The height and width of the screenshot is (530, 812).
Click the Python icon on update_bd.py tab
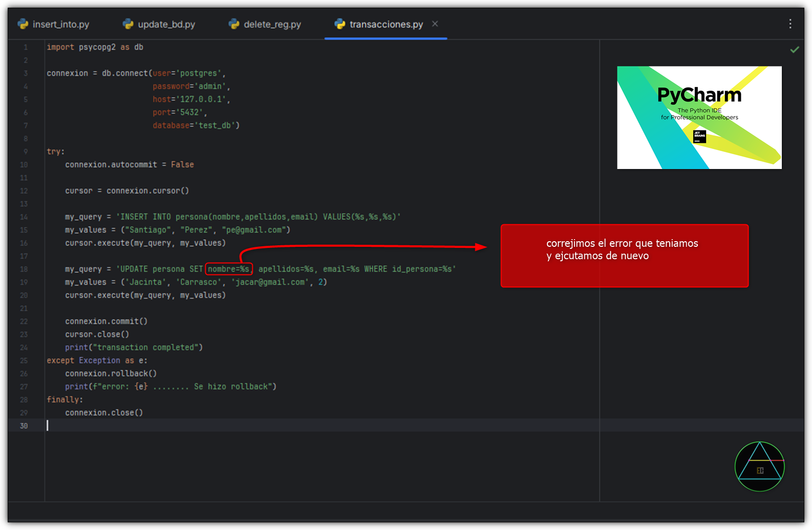click(128, 24)
